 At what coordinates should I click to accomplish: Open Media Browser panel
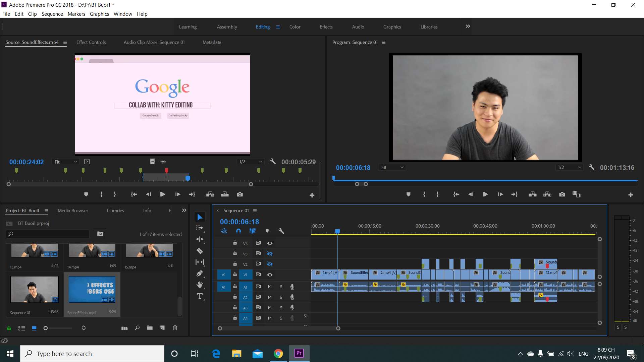73,210
